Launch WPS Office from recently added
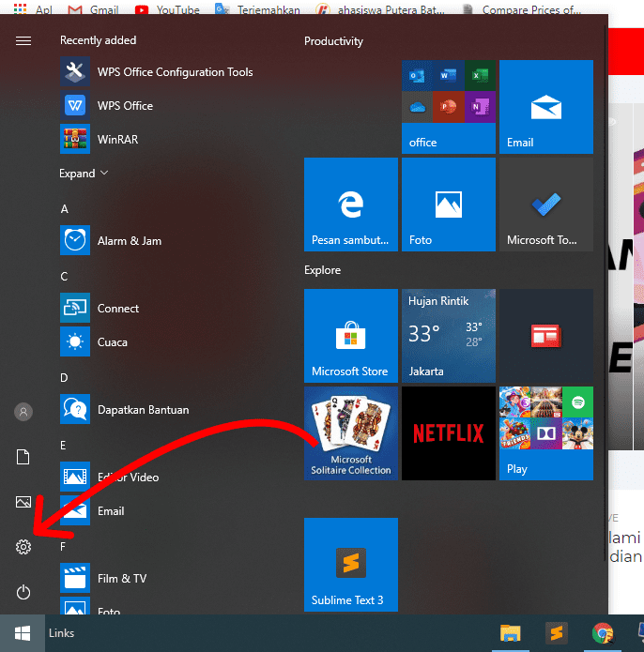Viewport: 644px width, 652px height. (x=107, y=106)
